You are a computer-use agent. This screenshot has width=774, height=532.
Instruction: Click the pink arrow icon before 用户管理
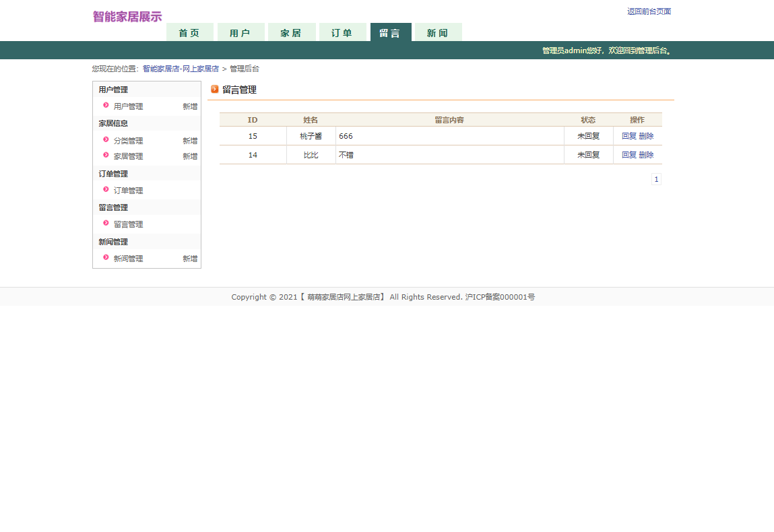pos(106,106)
